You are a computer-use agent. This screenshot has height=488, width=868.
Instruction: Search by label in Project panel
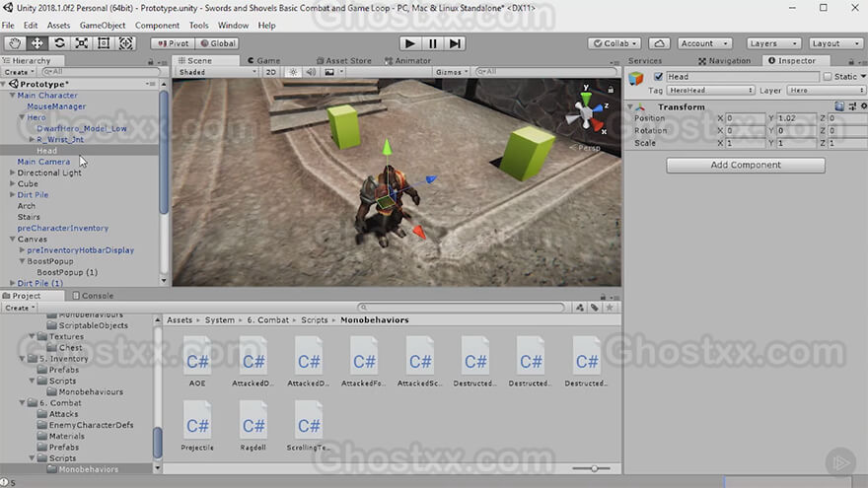pos(595,307)
